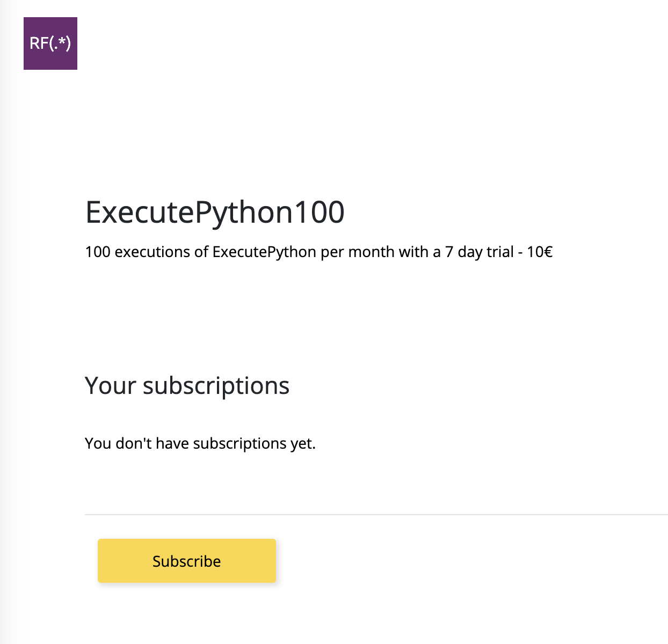
Task: Click the word 'ExecutePython' inside the description
Action: [x=264, y=252]
